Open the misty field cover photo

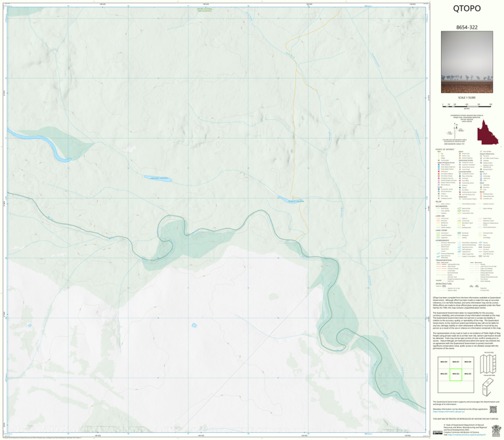467,62
